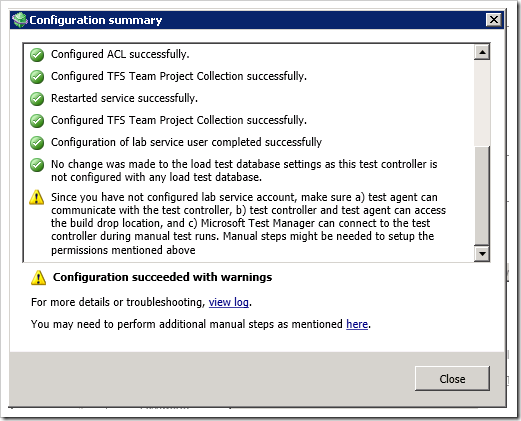
Task: Click the second TFS Team Project Collection check icon
Action: coord(37,121)
